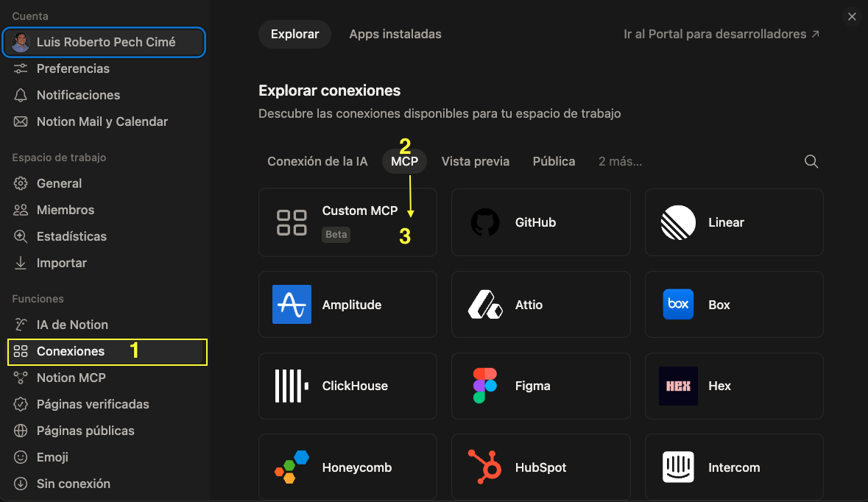Close the settings dialog
868x502 pixels.
point(852,17)
